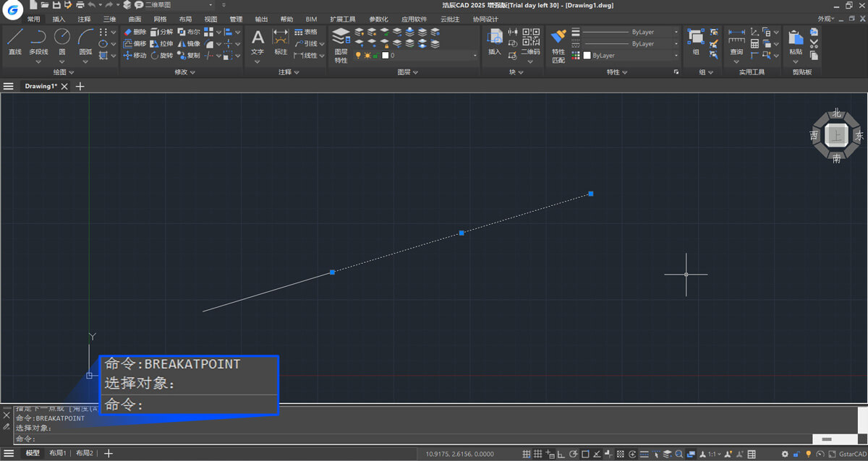Select the Polyline (多段线) tool
The height and width of the screenshot is (461, 868).
coord(38,42)
